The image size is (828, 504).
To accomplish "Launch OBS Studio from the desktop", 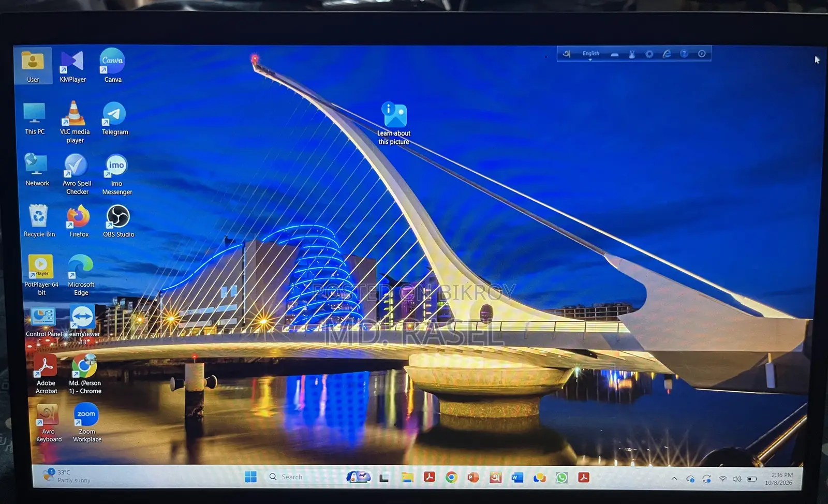I will point(118,221).
